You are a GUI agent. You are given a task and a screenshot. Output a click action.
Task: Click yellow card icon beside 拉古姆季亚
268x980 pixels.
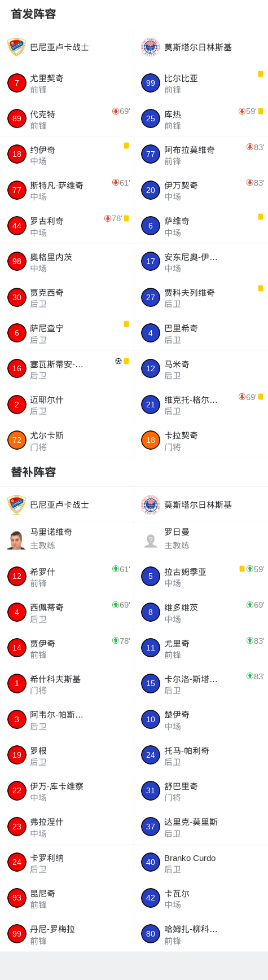point(242,569)
